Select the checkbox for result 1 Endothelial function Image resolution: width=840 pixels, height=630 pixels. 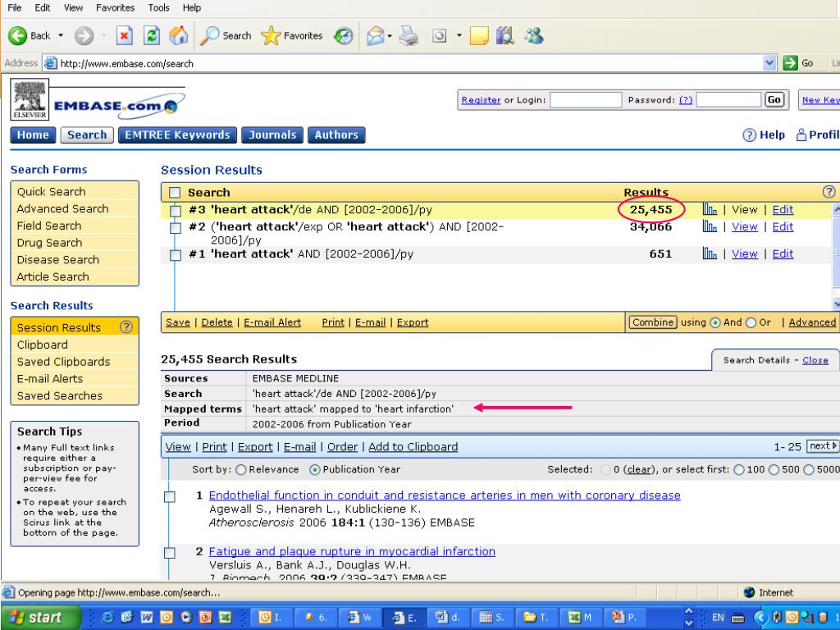tap(169, 496)
